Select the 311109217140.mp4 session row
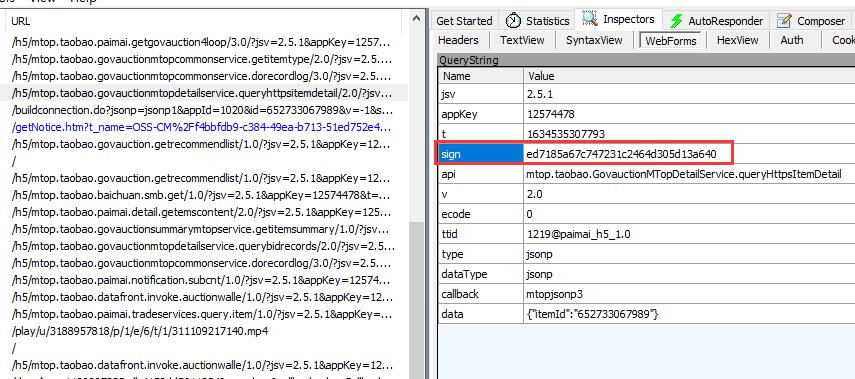855x379 pixels. point(204,331)
